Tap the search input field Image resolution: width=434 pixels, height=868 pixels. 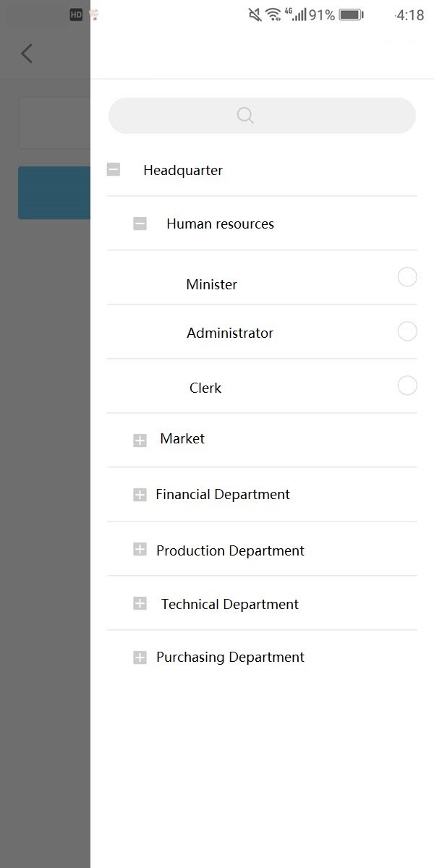click(262, 116)
